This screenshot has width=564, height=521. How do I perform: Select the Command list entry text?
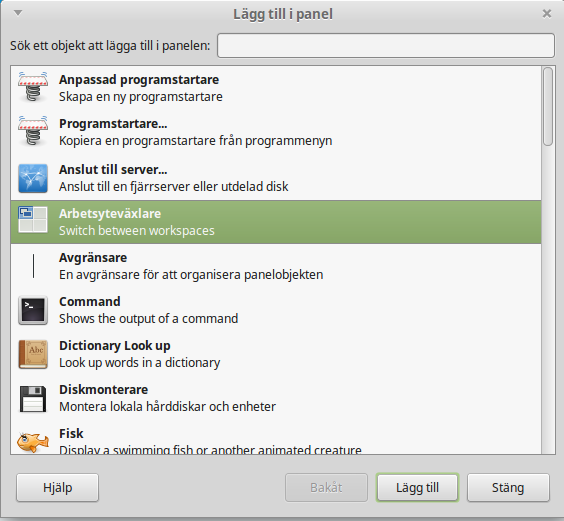point(90,302)
